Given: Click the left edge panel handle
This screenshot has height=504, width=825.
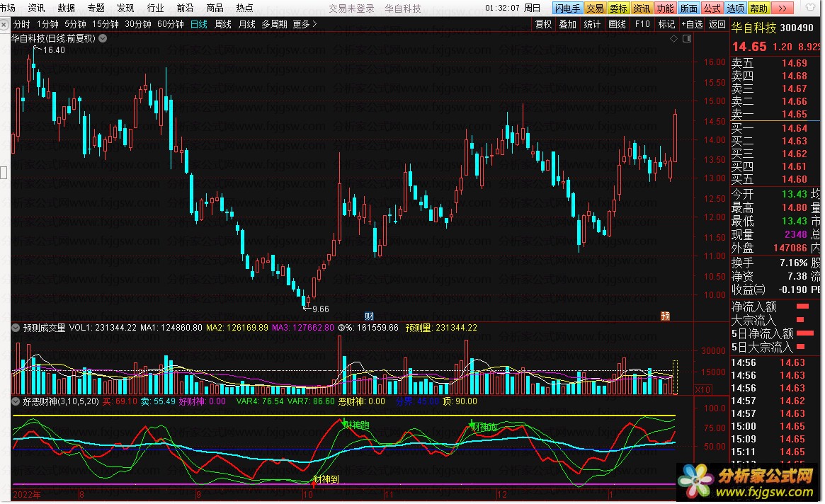Looking at the screenshot, I should pyautogui.click(x=3, y=173).
